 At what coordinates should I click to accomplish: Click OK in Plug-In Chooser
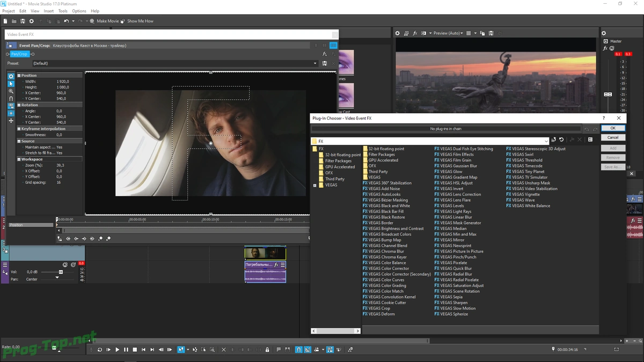tap(613, 128)
